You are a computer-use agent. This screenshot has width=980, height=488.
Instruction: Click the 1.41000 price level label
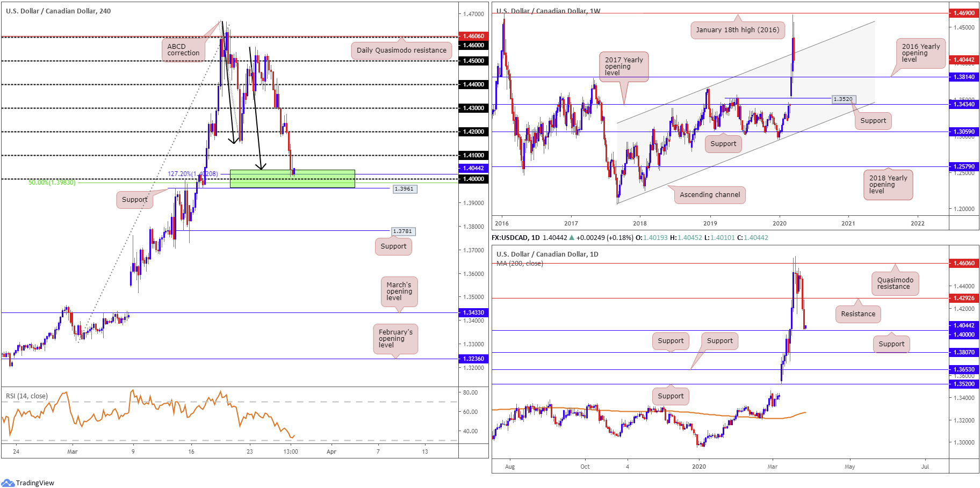pyautogui.click(x=473, y=155)
